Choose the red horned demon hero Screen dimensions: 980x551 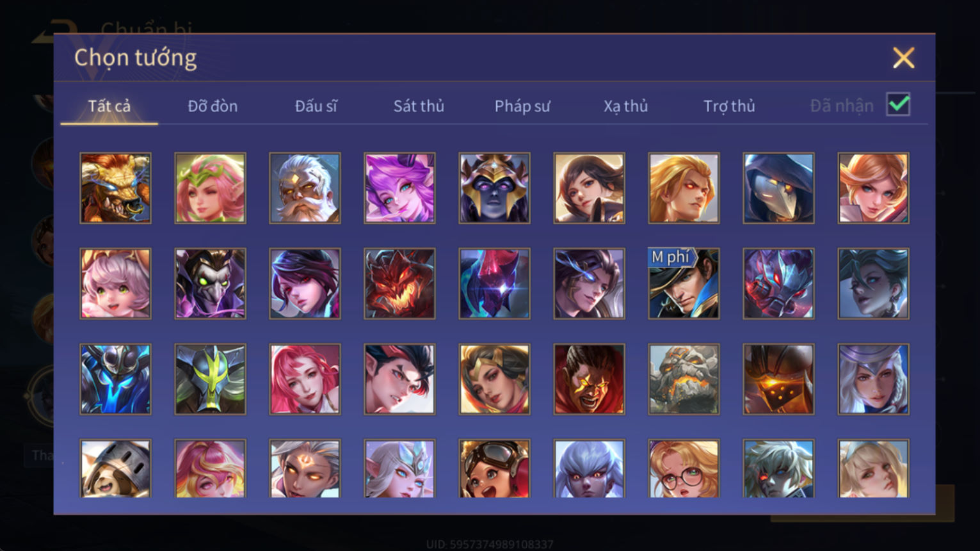pos(399,283)
